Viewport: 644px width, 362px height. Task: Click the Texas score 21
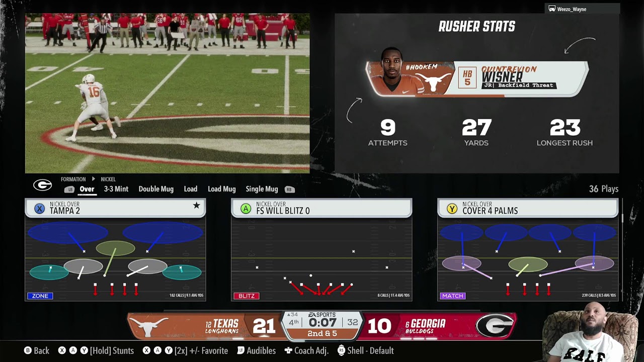pos(264,326)
